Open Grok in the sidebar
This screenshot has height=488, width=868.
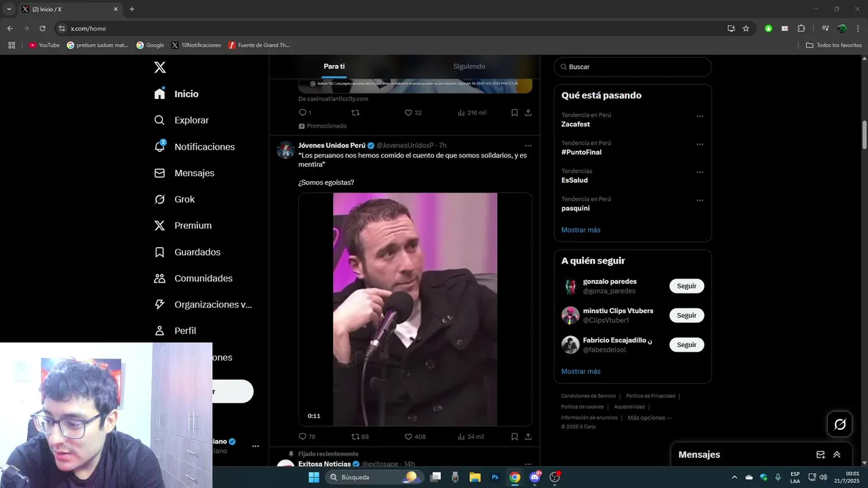174,199
